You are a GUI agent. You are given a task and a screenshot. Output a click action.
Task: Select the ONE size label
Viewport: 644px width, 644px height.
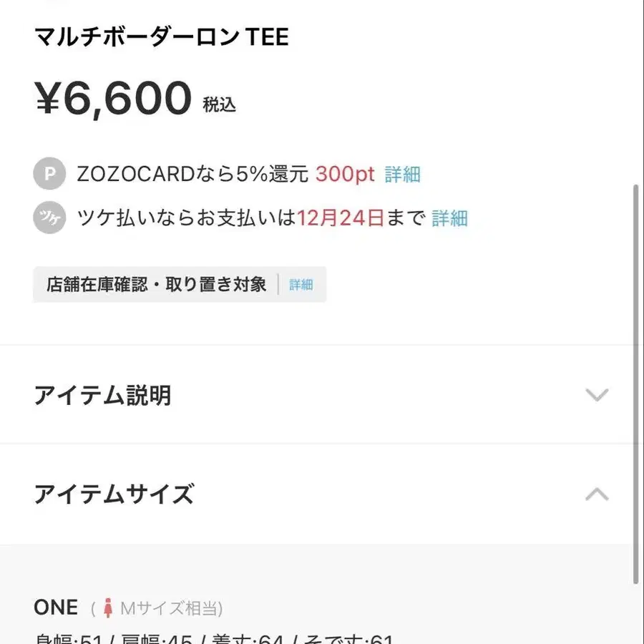(x=56, y=608)
